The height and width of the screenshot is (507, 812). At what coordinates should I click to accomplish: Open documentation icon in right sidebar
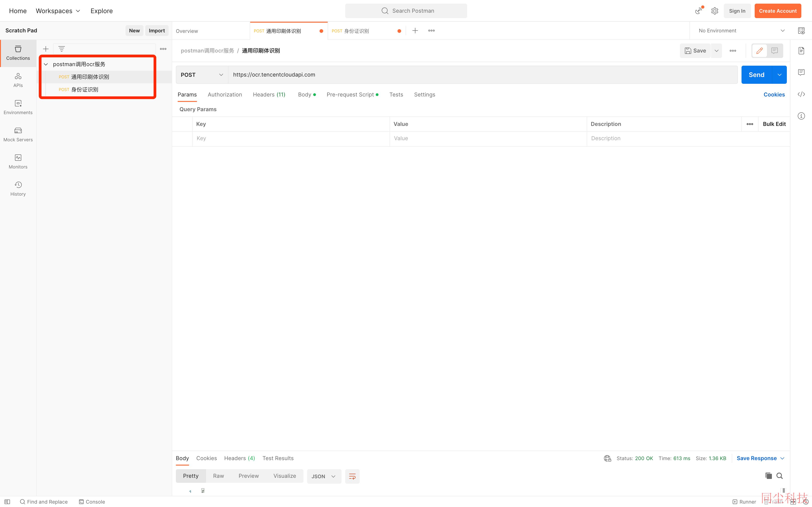point(801,51)
